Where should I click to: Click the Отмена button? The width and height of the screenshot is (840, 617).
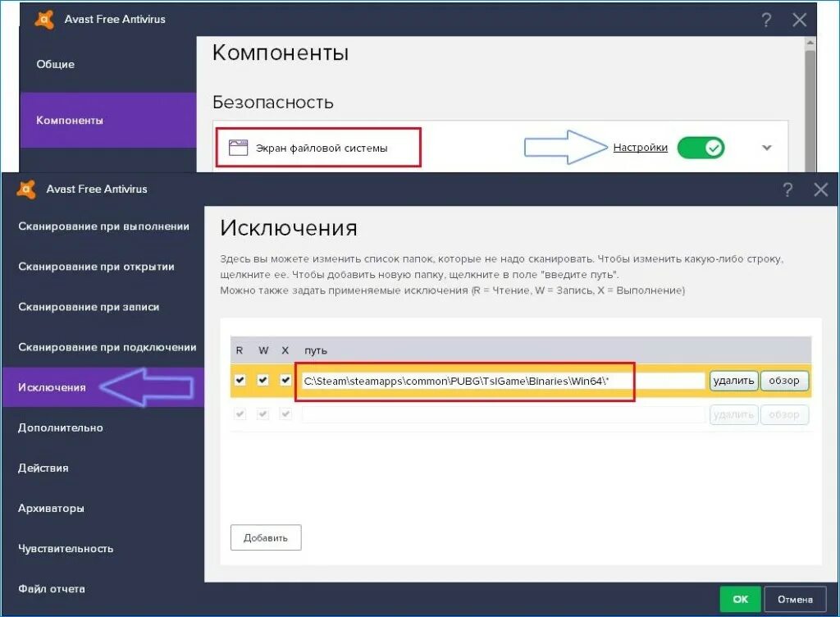click(795, 599)
